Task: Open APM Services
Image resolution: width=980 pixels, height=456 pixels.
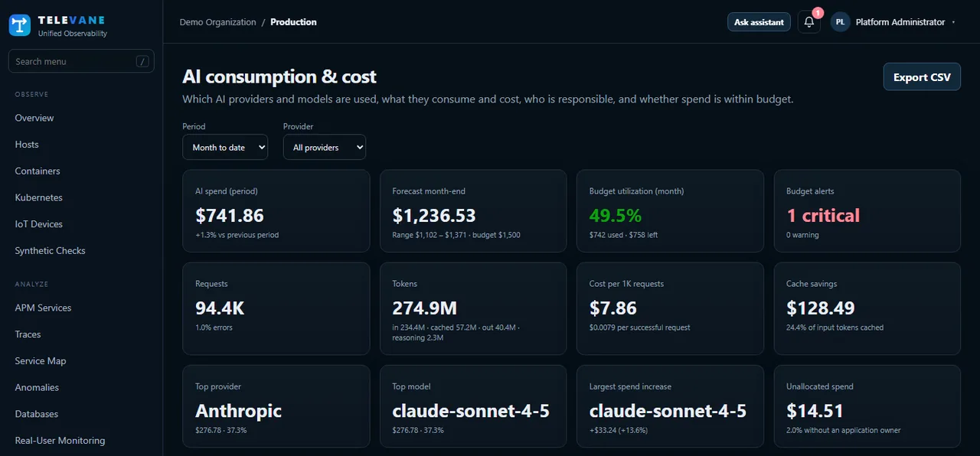Action: point(43,308)
